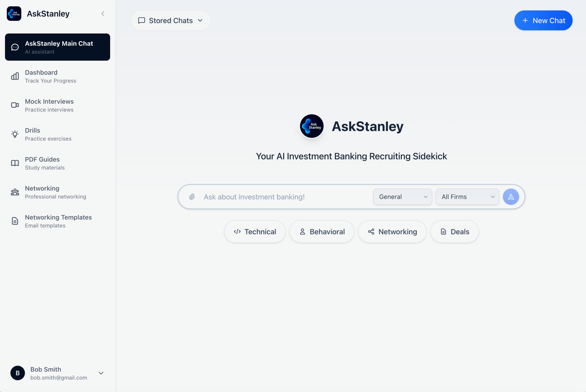
Task: Pick the Deals prompt chip
Action: (454, 232)
